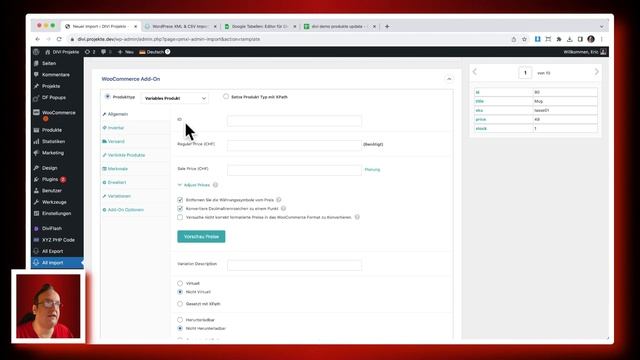Switch to WordPress XML & CSV Import tab

tap(180, 26)
